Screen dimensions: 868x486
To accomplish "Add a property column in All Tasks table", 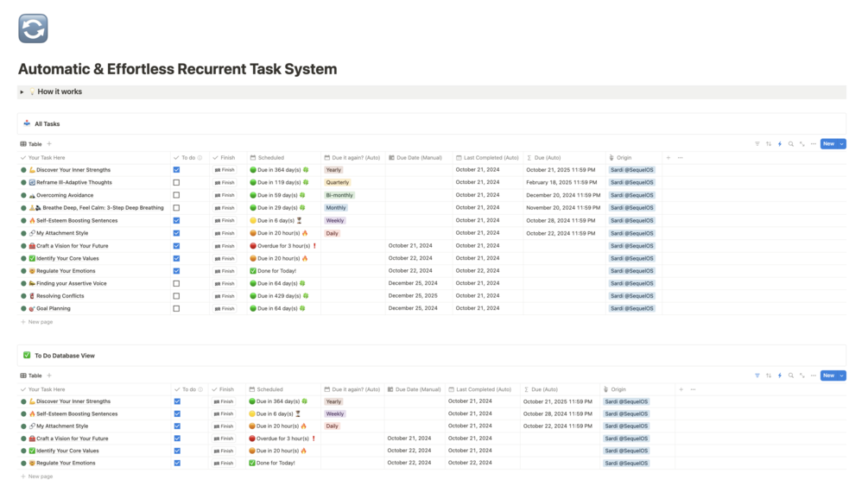I will pyautogui.click(x=668, y=158).
